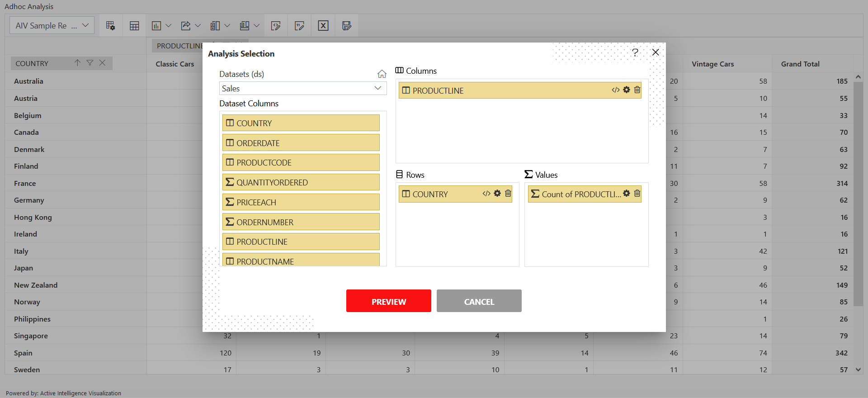Delete PRODUCTLINE from Columns with trash icon
Image resolution: width=868 pixels, height=398 pixels.
(637, 90)
